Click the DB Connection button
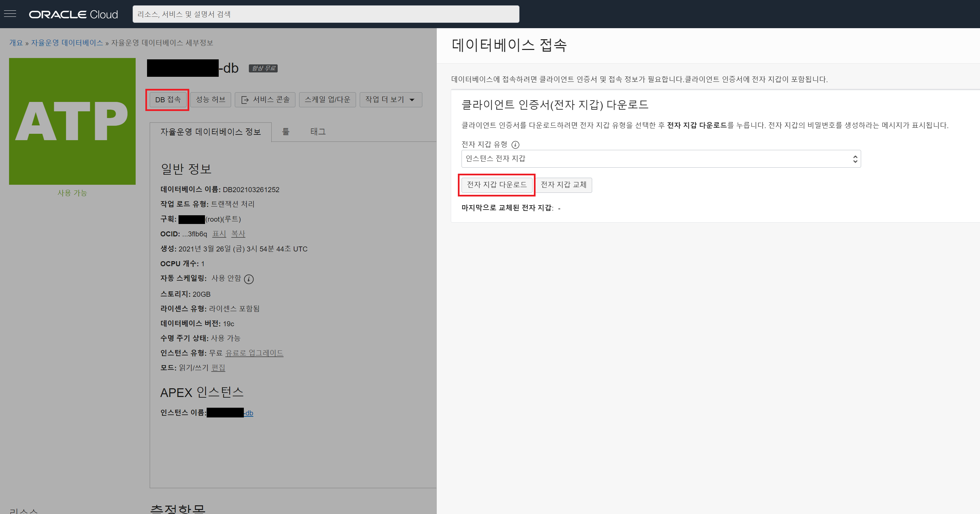The height and width of the screenshot is (514, 980). click(x=167, y=100)
